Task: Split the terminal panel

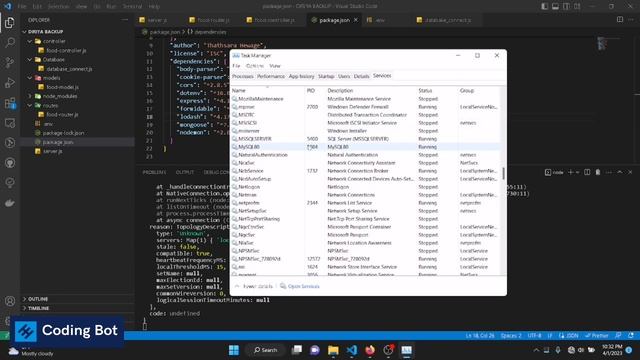Action: 587,172
